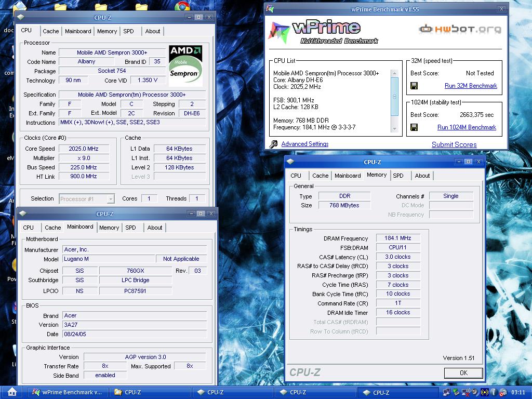Viewport: 532px width, 399px height.
Task: Click the Package Socket 754 value
Action: pos(112,71)
